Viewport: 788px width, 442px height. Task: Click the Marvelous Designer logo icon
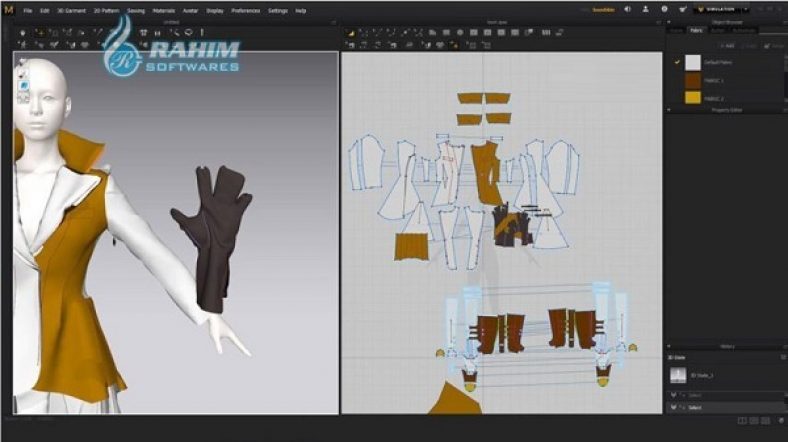click(x=8, y=9)
